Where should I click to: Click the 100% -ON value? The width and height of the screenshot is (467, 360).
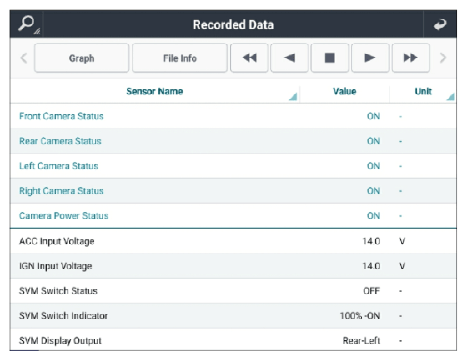360,316
